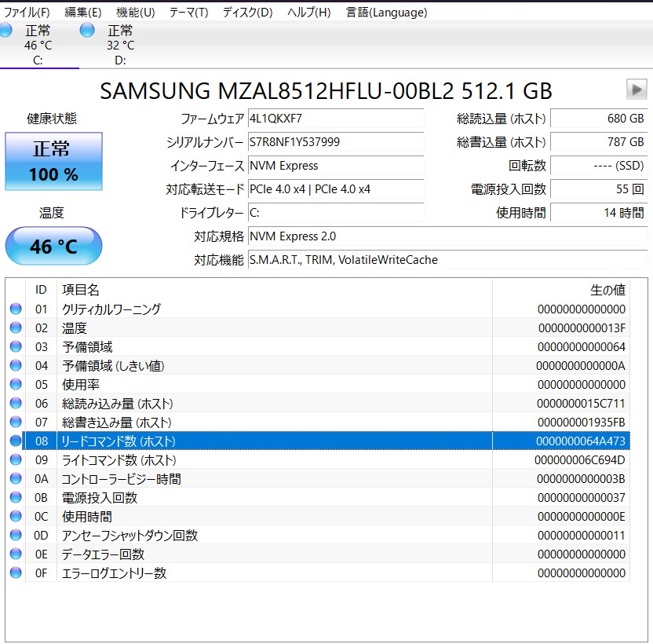The image size is (653, 644).
Task: Click the status orb for highlighted row 08
Action: click(x=16, y=441)
